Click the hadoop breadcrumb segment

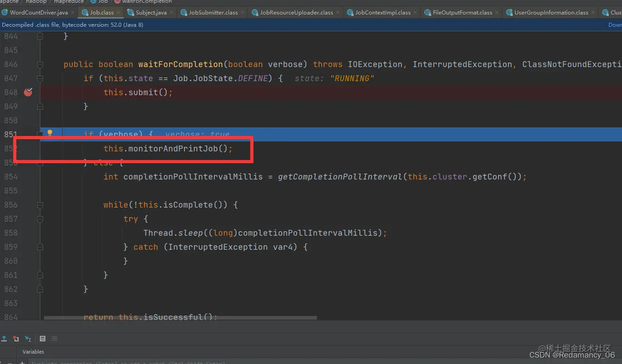pyautogui.click(x=36, y=2)
